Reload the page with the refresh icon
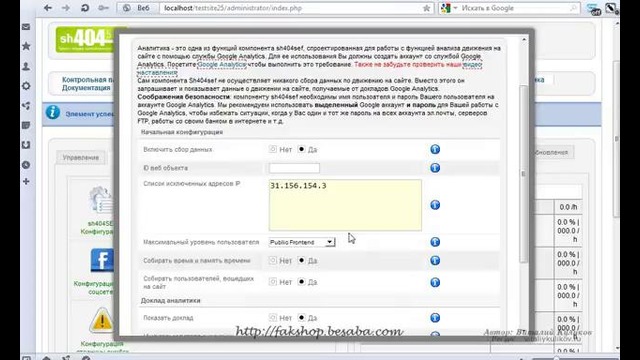 pos(85,8)
